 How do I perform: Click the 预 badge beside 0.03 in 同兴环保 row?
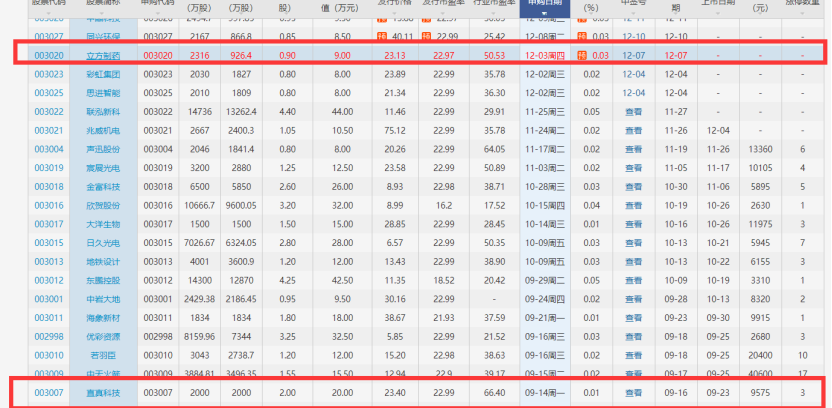coord(582,37)
